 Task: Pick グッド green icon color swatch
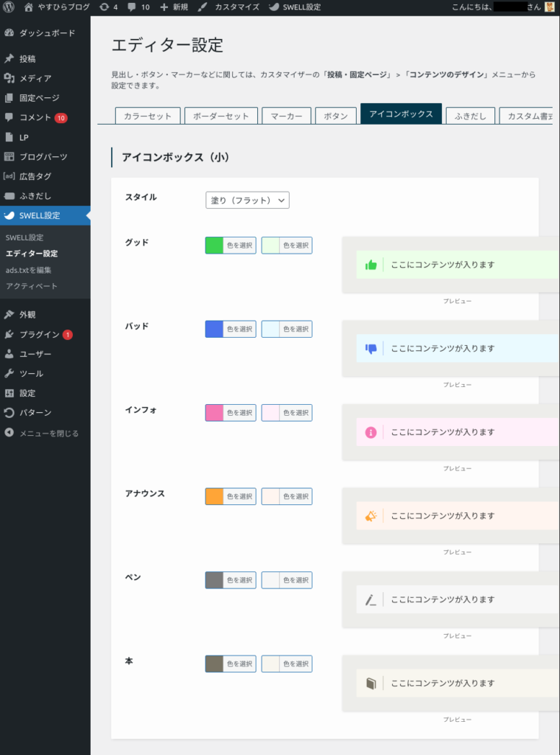(x=214, y=246)
